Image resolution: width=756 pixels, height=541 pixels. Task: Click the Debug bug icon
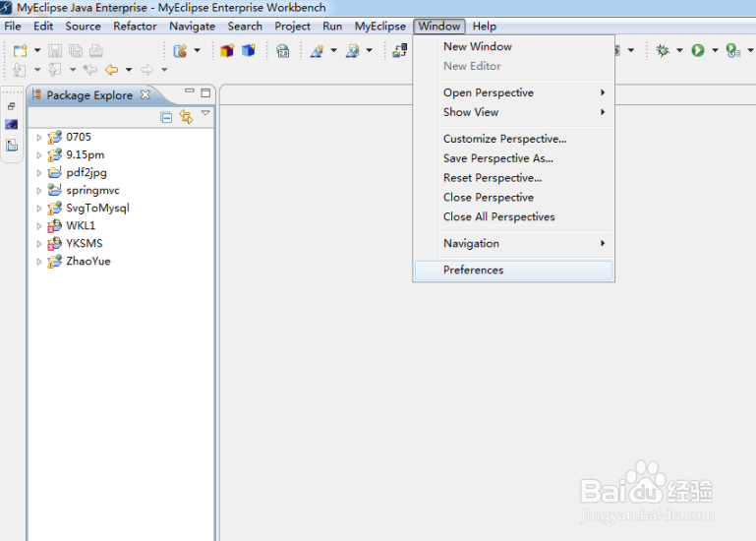point(663,50)
